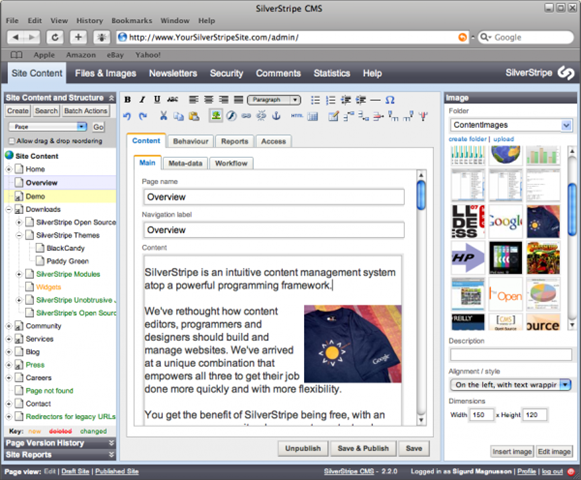Open the Paragraph format dropdown
The height and width of the screenshot is (480, 581).
pos(274,100)
